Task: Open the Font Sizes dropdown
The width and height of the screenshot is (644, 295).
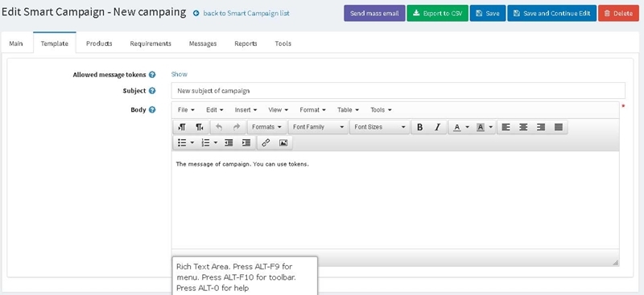Action: [x=379, y=127]
